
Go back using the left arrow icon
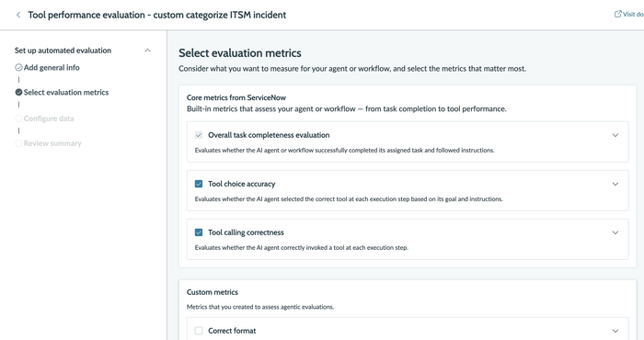coord(18,15)
